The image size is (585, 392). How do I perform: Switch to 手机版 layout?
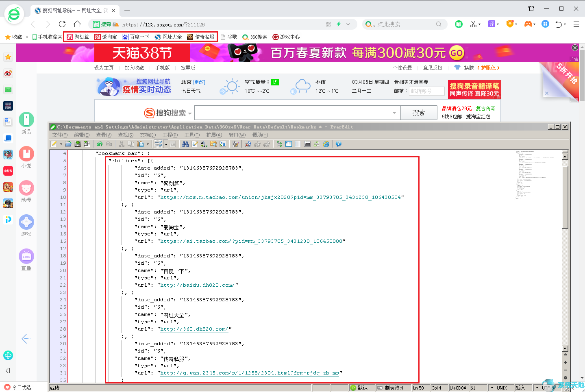162,68
